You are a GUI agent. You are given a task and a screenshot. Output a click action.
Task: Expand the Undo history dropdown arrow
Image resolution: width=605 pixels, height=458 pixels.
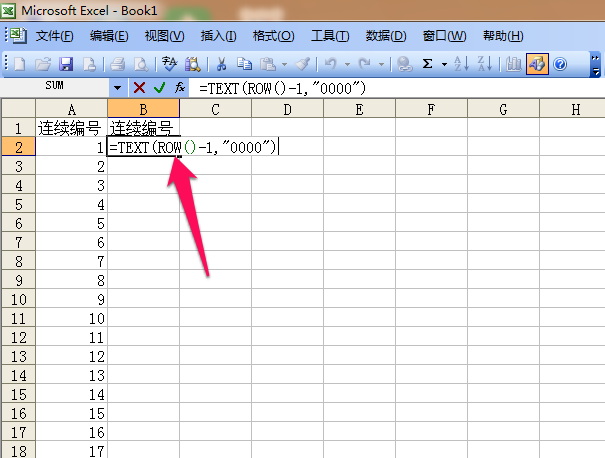click(347, 64)
